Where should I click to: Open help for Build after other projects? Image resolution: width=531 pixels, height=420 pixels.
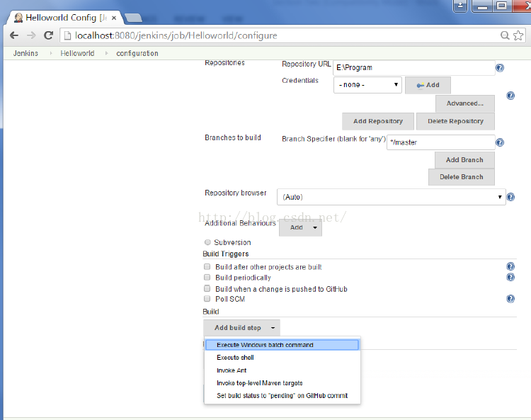[510, 266]
